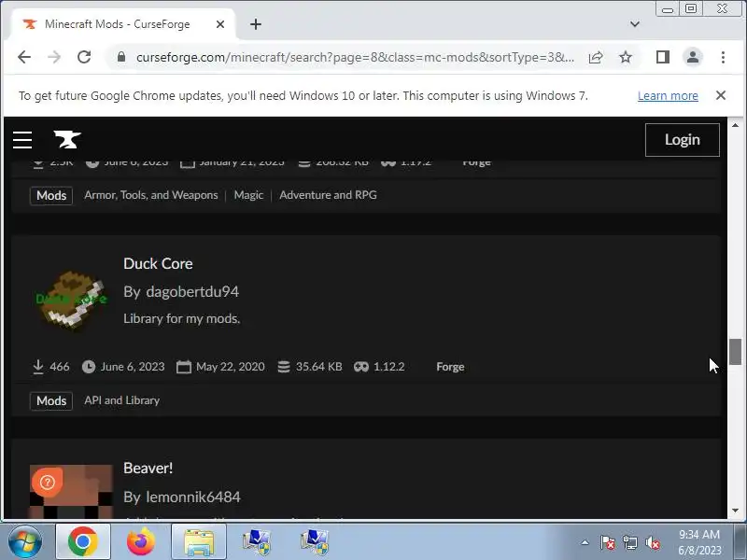Open Adventure and RPG category
Screen dimensions: 747x560
329,195
